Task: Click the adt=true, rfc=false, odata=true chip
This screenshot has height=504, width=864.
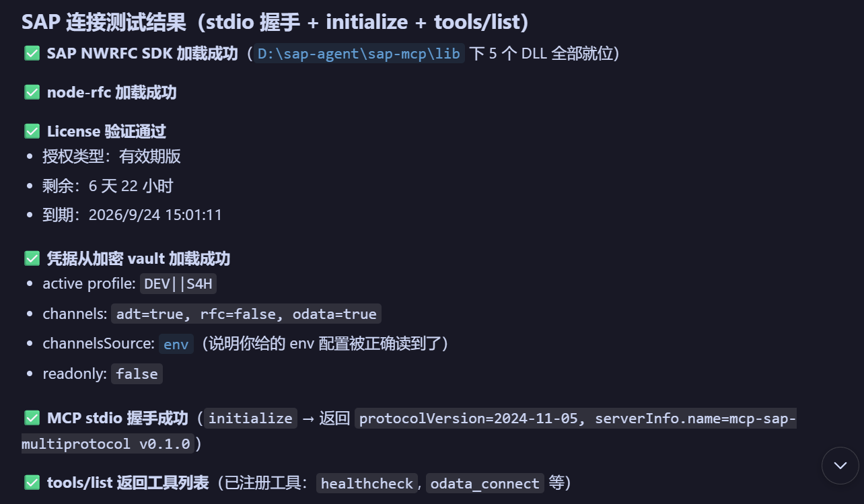Action: [246, 314]
